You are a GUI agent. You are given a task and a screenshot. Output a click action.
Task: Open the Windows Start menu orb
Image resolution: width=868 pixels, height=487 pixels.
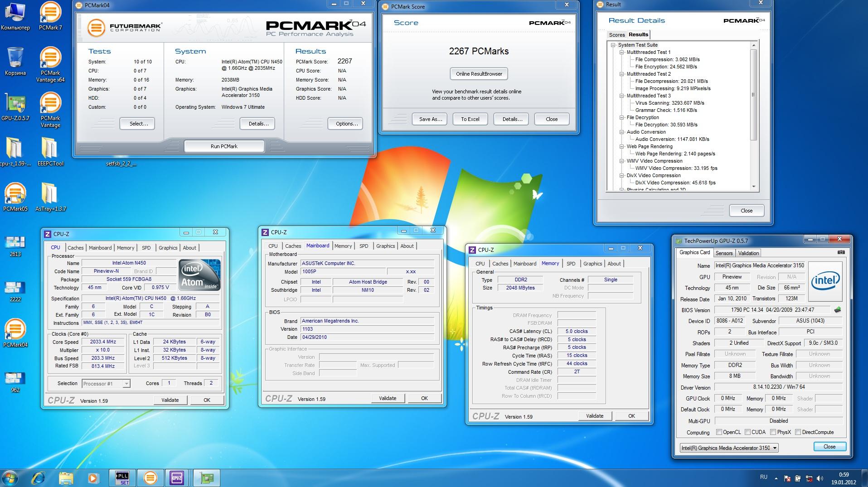point(10,478)
